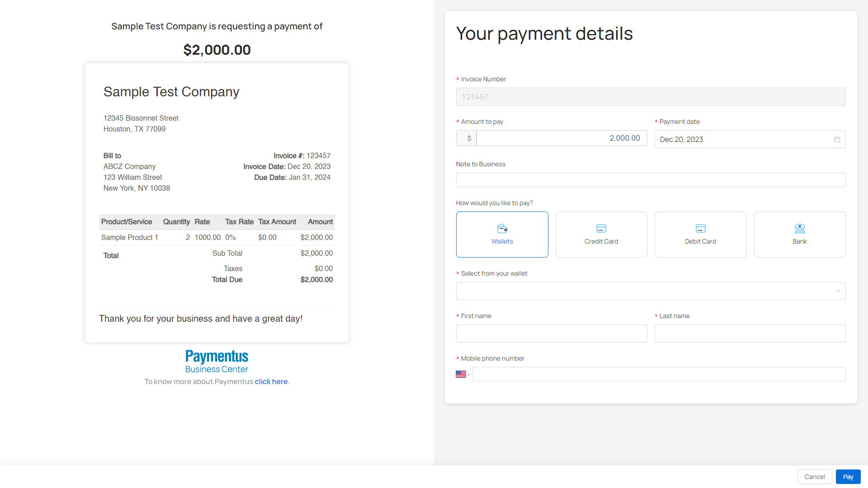Screen dimensions: 868x488
Task: Focus the Note to Business field
Action: pos(651,180)
